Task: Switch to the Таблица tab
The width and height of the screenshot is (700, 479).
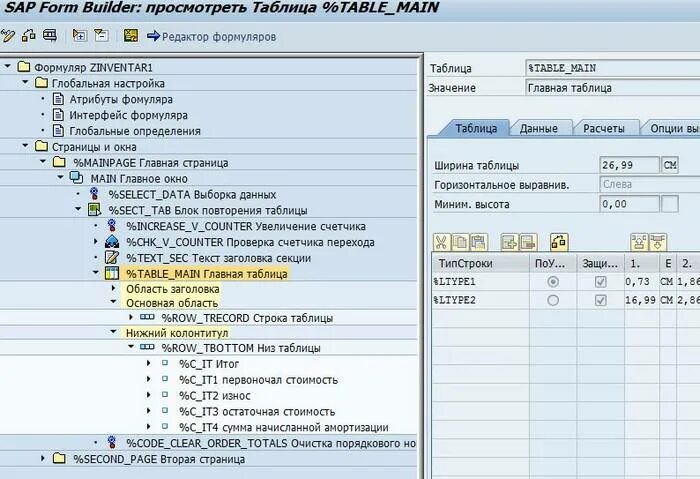Action: point(476,129)
